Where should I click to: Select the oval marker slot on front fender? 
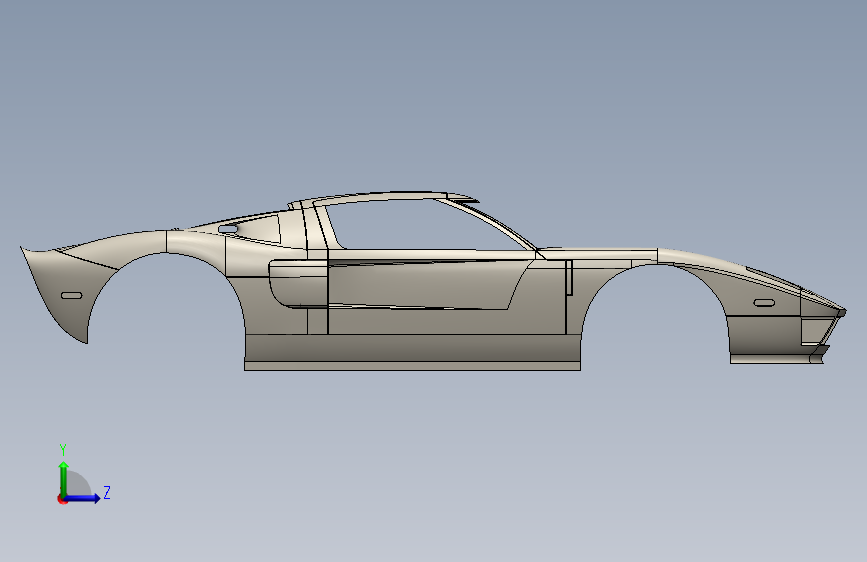(764, 303)
